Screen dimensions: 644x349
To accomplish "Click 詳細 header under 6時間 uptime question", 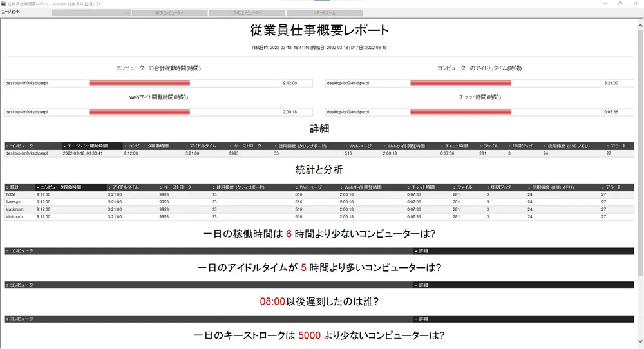I will 524,251.
